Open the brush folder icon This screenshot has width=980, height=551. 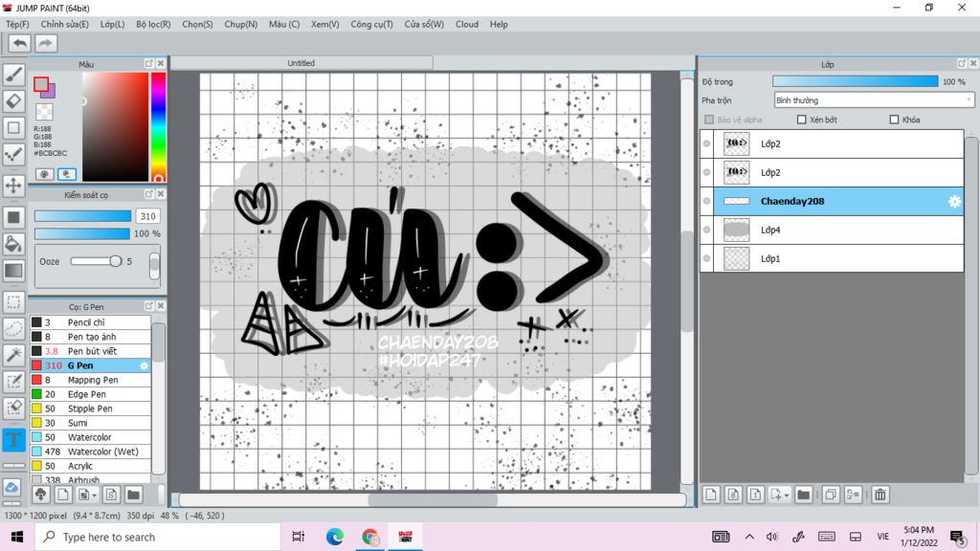coord(133,495)
